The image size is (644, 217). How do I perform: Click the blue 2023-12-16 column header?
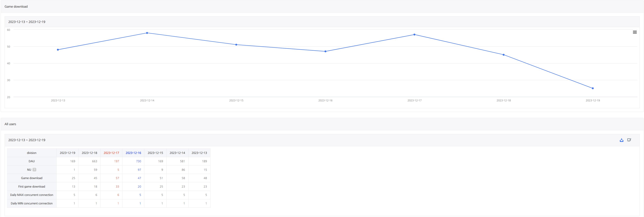tap(133, 153)
